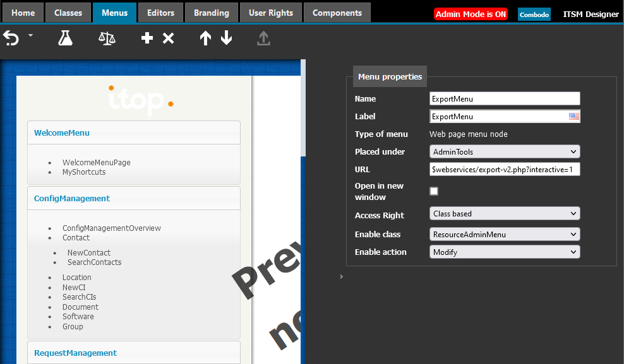Click the undo arrow icon
Image resolution: width=624 pixels, height=364 pixels.
(11, 38)
